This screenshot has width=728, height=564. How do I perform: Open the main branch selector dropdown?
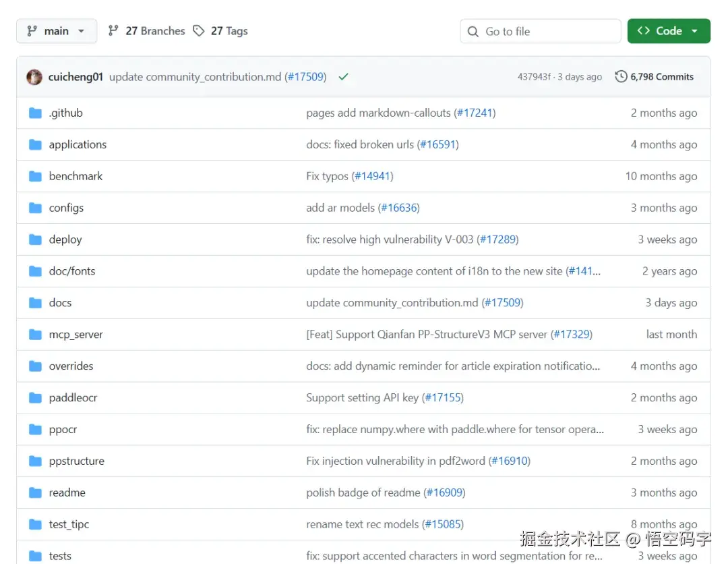click(x=57, y=31)
